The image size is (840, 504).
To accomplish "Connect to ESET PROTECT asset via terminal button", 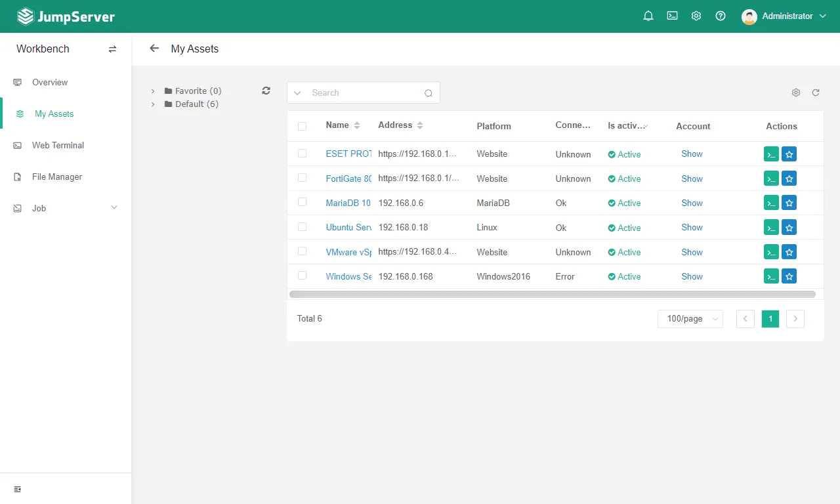I will click(x=771, y=154).
